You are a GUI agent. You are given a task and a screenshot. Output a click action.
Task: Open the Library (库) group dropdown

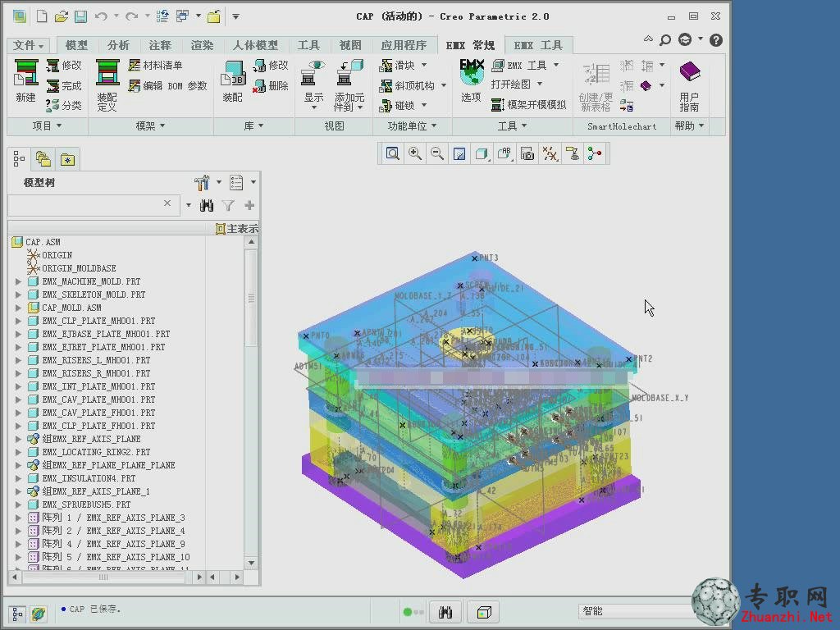point(254,126)
